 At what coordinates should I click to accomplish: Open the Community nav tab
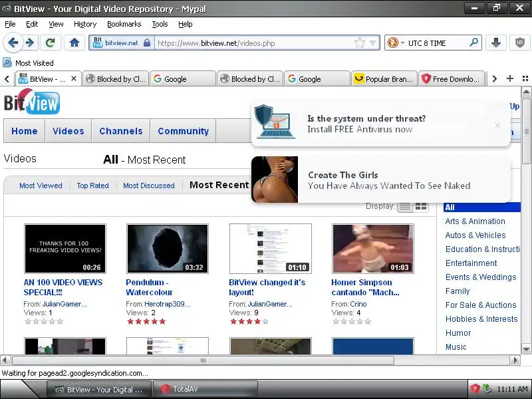point(184,131)
